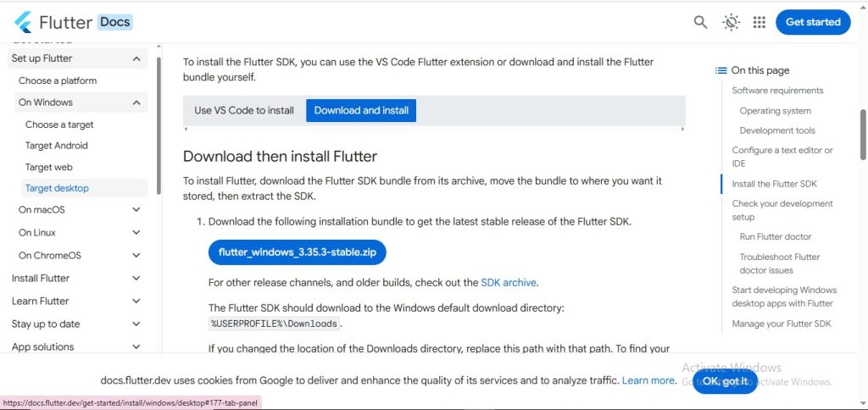This screenshot has width=868, height=410.
Task: Collapse the On Windows section
Action: (x=136, y=102)
